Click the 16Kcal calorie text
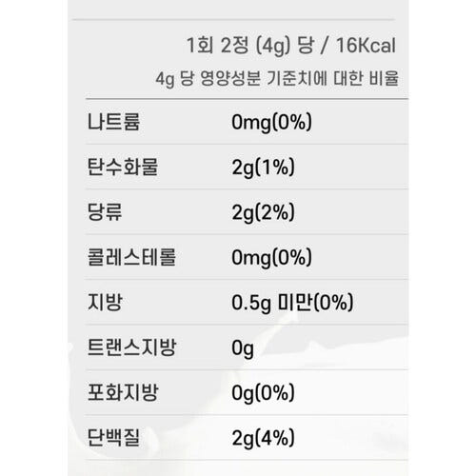The width and height of the screenshot is (476, 476). pyautogui.click(x=366, y=46)
